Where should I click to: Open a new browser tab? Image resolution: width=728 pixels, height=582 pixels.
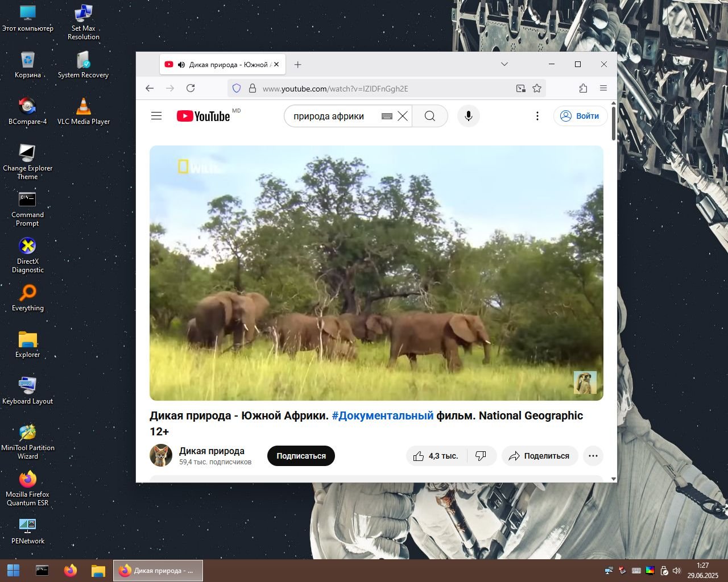pos(297,65)
